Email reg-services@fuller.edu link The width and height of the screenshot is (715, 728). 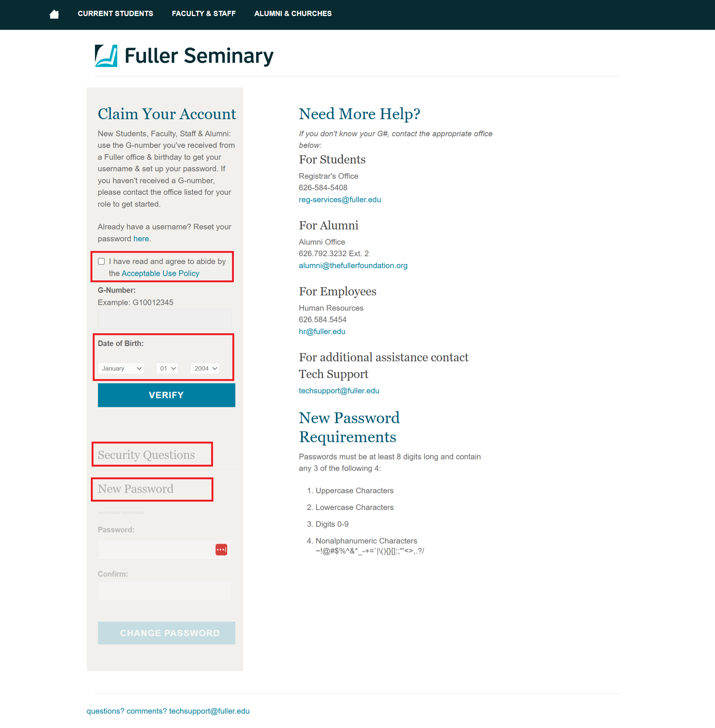point(340,200)
